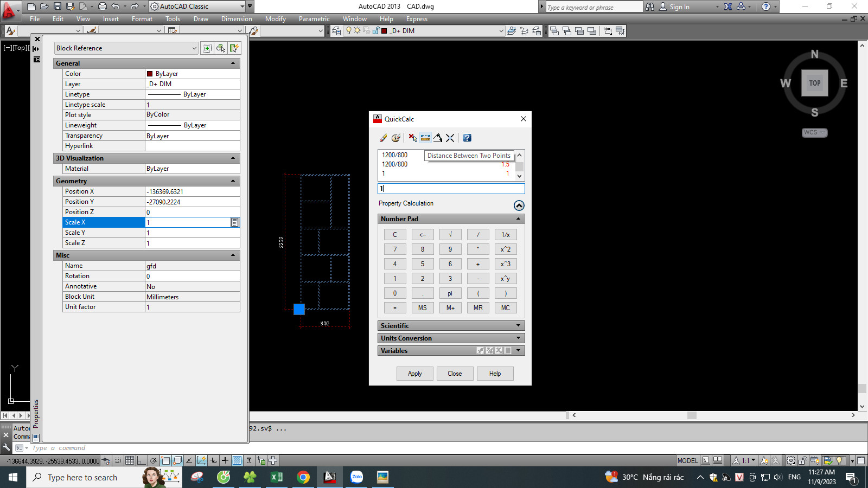Click the Autodesk Exchange X icon
Image resolution: width=868 pixels, height=488 pixels.
click(728, 7)
